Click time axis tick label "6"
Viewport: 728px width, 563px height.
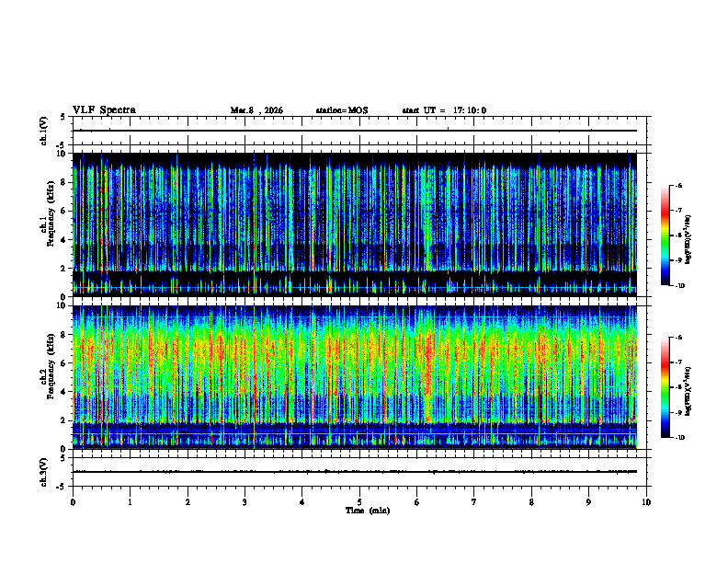[x=417, y=502]
